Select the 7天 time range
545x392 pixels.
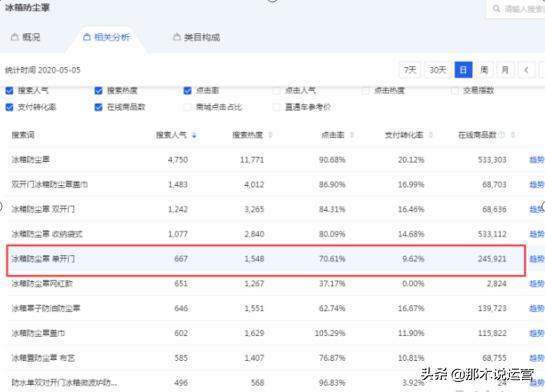click(x=410, y=70)
